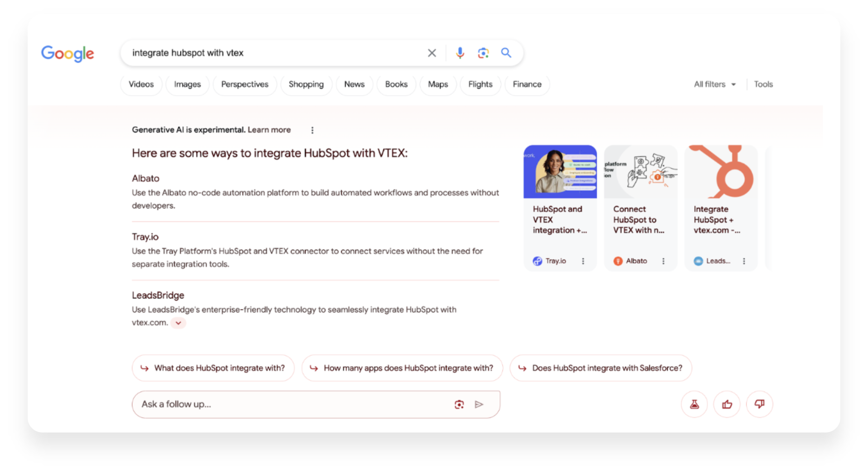The image size is (868, 474).
Task: Click the camera icon in the follow-up box
Action: coord(459,404)
